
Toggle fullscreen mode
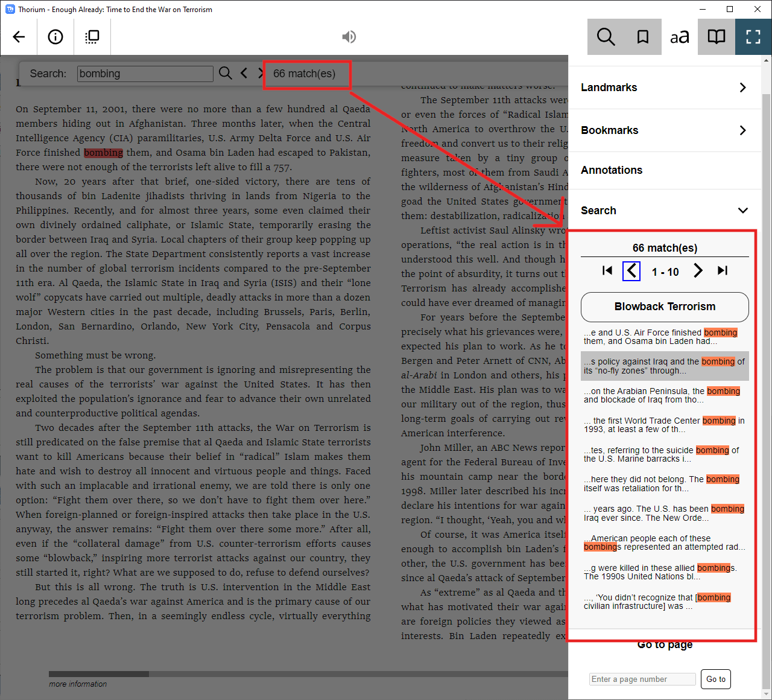753,37
